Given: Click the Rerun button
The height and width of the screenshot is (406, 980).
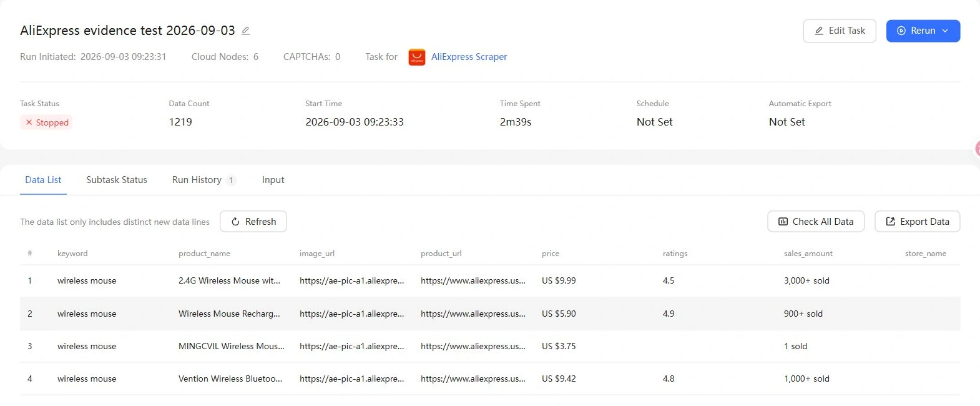Looking at the screenshot, I should [923, 31].
